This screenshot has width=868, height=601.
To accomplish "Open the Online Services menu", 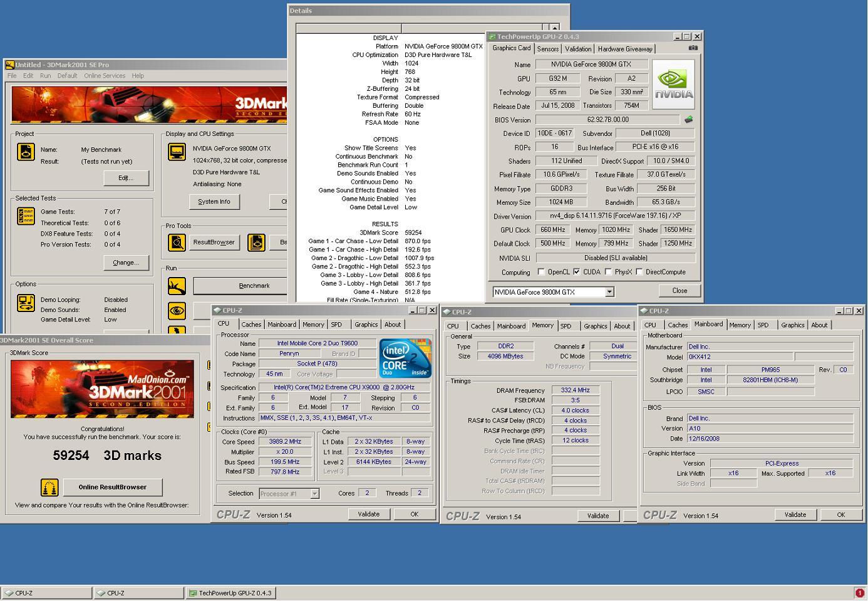I will 105,76.
